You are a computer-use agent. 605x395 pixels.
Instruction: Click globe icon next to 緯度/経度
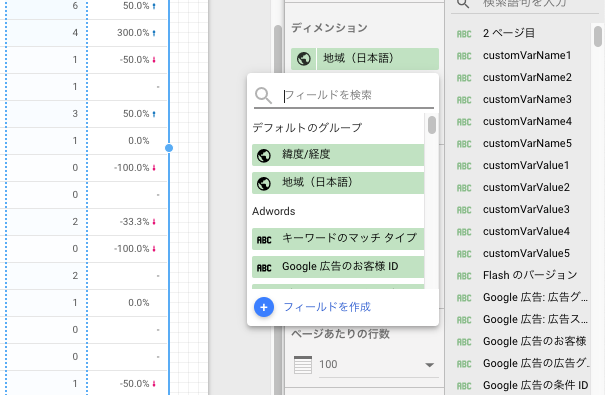click(264, 155)
